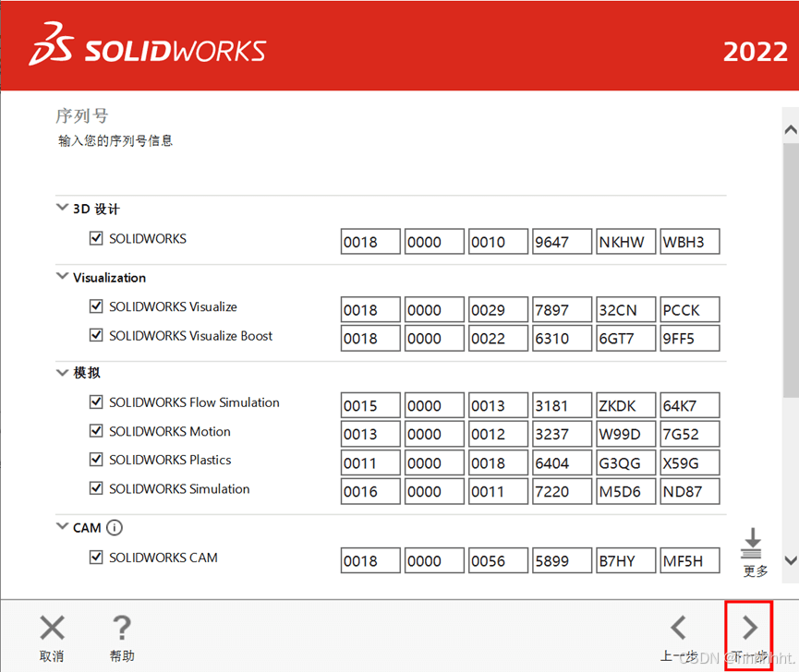This screenshot has height=672, width=799.
Task: Click the SOLIDWORKS CAM label
Action: pyautogui.click(x=163, y=558)
